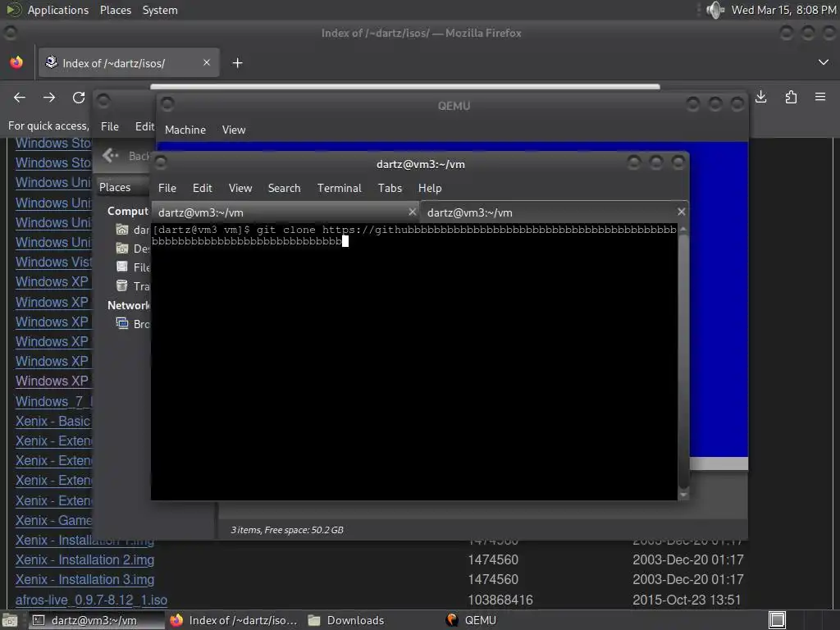The image size is (840, 630).
Task: Switch to Index of /~dartz/iso… taskbar button
Action: [x=234, y=620]
